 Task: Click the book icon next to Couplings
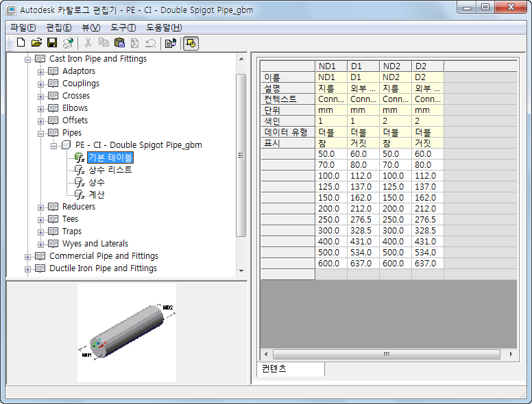[x=53, y=84]
